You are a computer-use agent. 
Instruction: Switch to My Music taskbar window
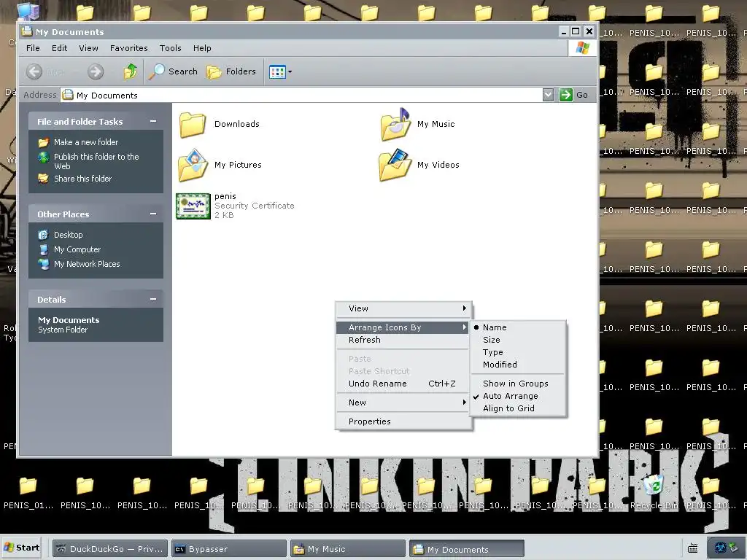click(348, 549)
